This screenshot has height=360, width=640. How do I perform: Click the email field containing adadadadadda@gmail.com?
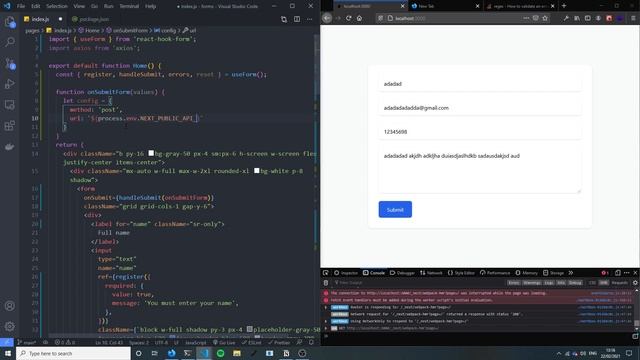pos(480,108)
